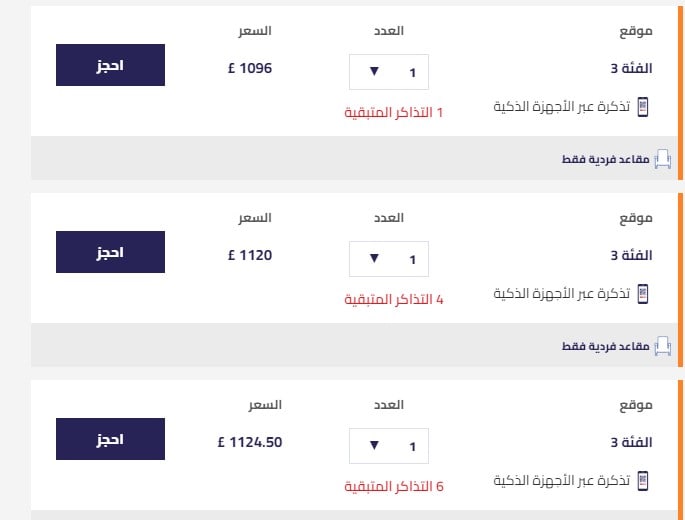Expand the quantity selector for the £1120 ticket
685x520 pixels.
pyautogui.click(x=389, y=259)
